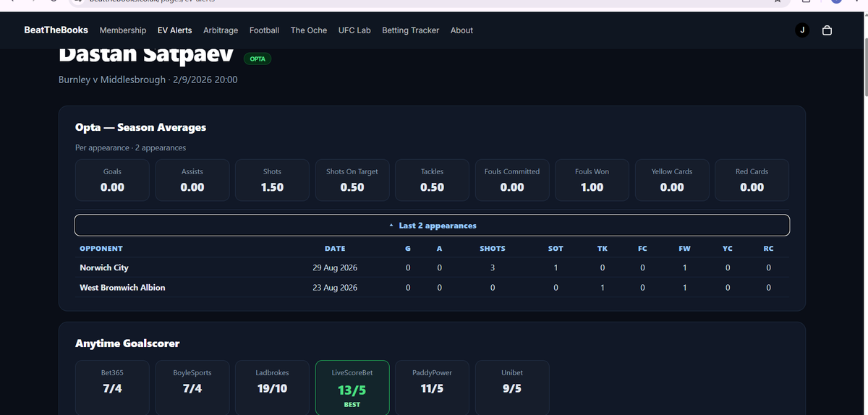
Task: Click the Goals 0.00 stat card
Action: click(x=112, y=180)
